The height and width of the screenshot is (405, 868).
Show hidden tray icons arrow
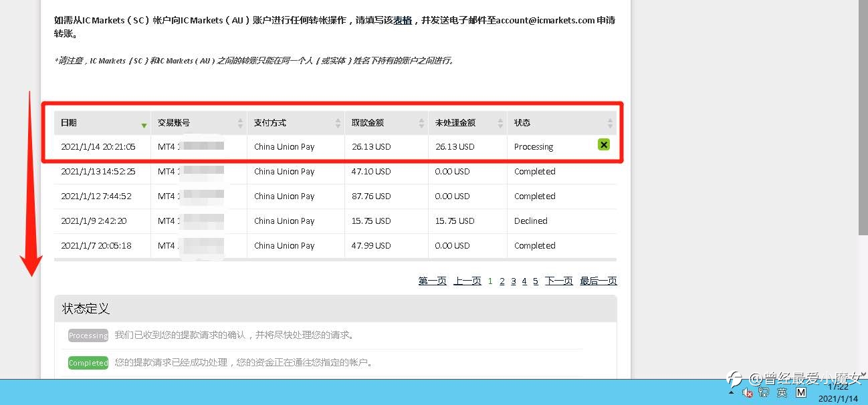733,393
